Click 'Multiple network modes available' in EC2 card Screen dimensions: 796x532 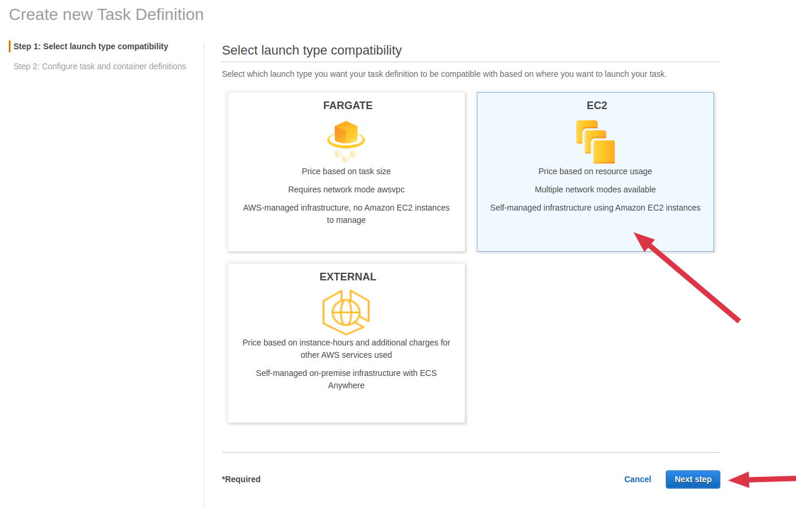595,189
